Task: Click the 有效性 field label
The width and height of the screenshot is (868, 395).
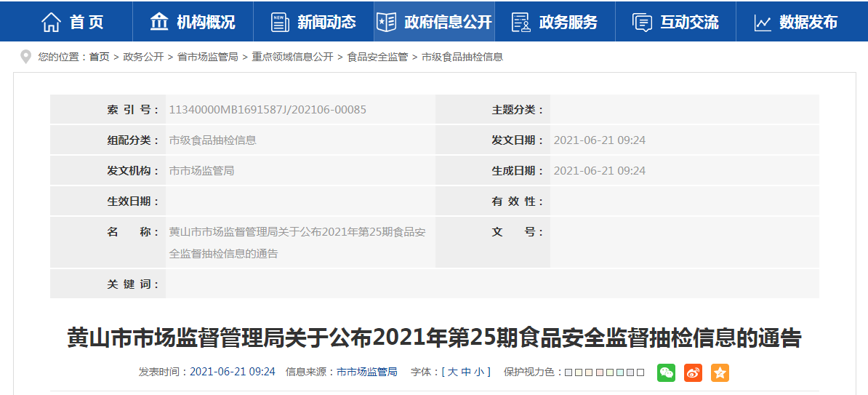Action: [518, 201]
